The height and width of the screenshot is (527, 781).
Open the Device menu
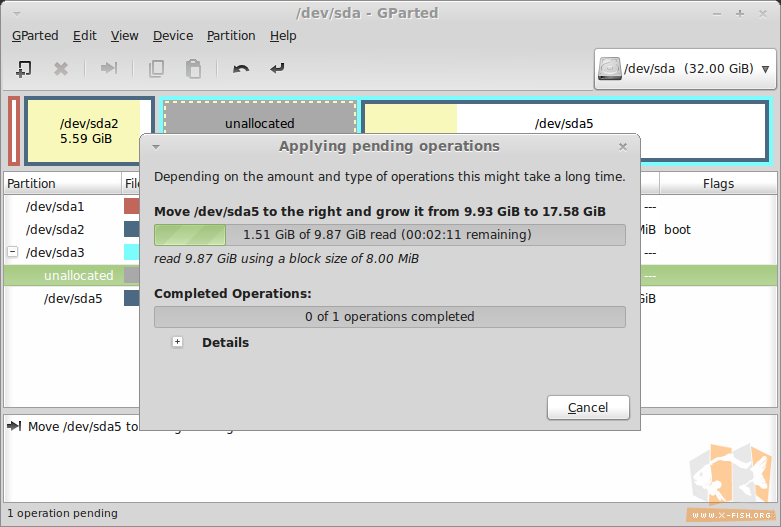(173, 36)
